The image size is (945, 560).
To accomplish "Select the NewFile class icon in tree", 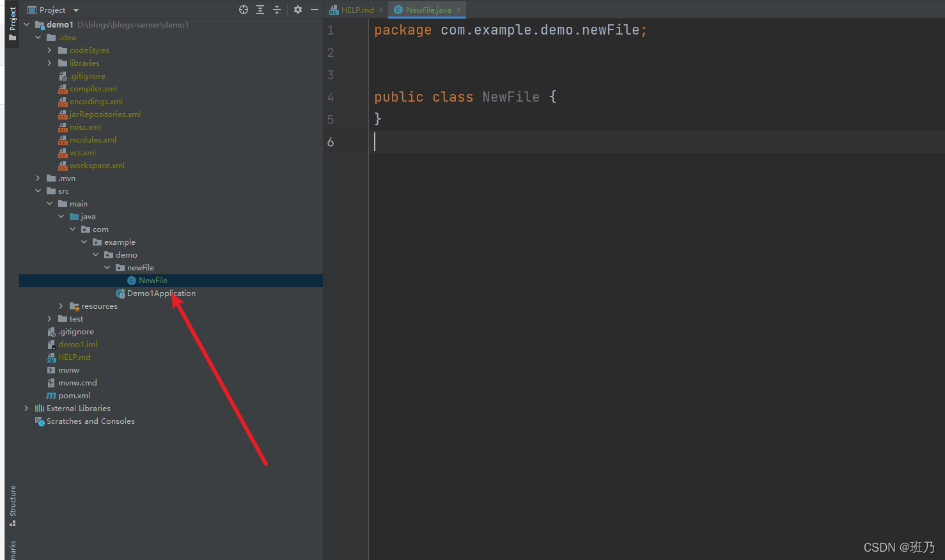I will [x=132, y=281].
